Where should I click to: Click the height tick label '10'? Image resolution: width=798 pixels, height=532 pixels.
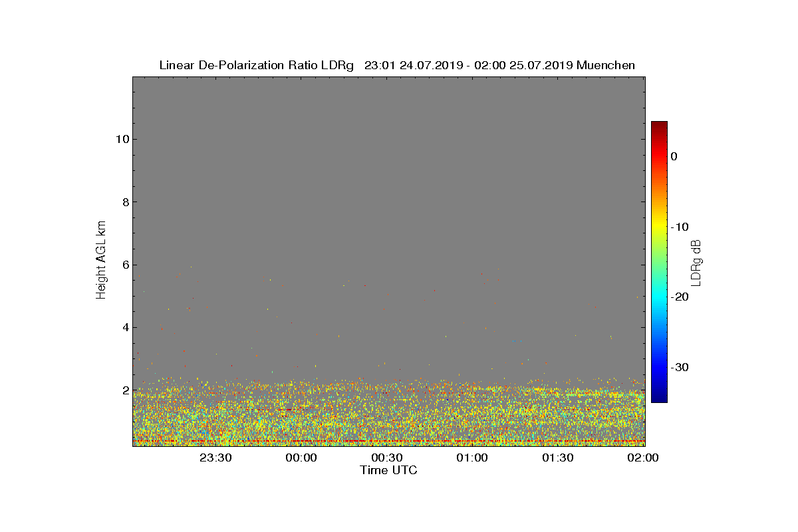click(121, 139)
